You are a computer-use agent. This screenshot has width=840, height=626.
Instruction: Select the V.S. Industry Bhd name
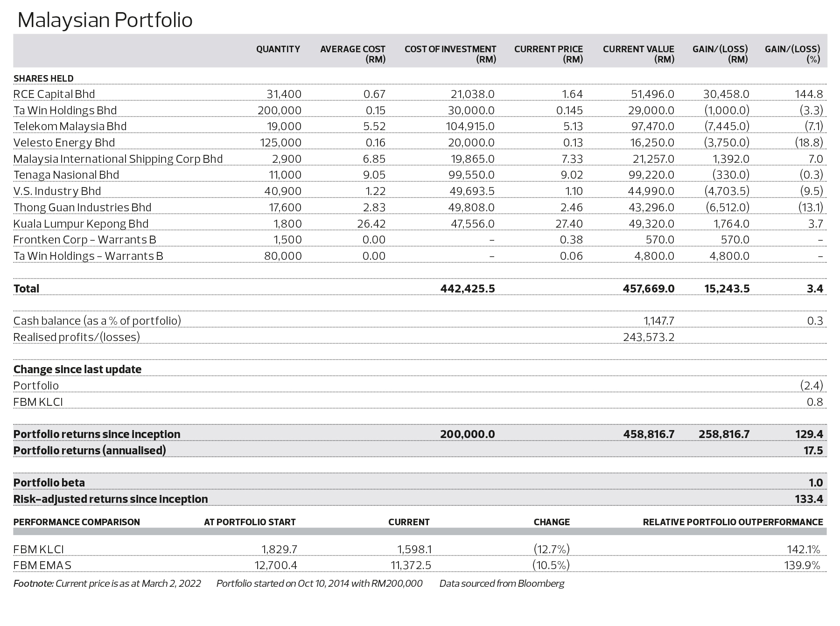click(x=57, y=191)
